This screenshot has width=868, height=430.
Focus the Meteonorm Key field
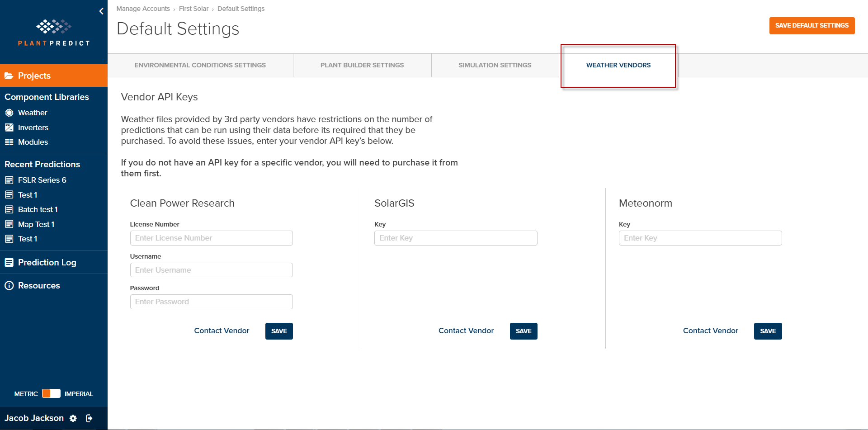(x=700, y=238)
